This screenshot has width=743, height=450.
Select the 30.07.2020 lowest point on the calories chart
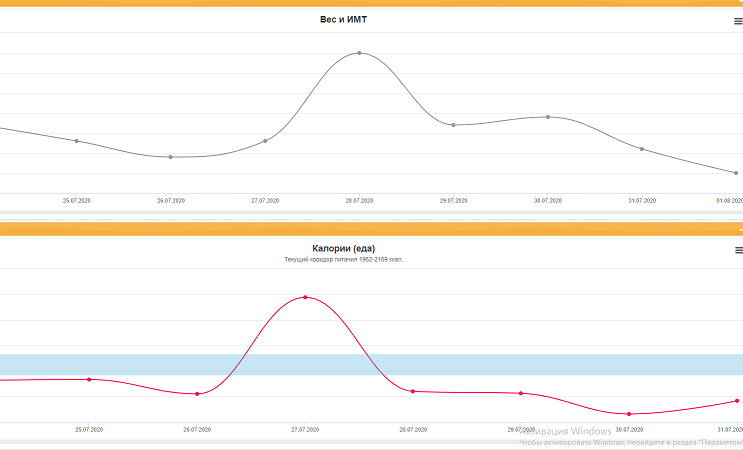tap(629, 414)
